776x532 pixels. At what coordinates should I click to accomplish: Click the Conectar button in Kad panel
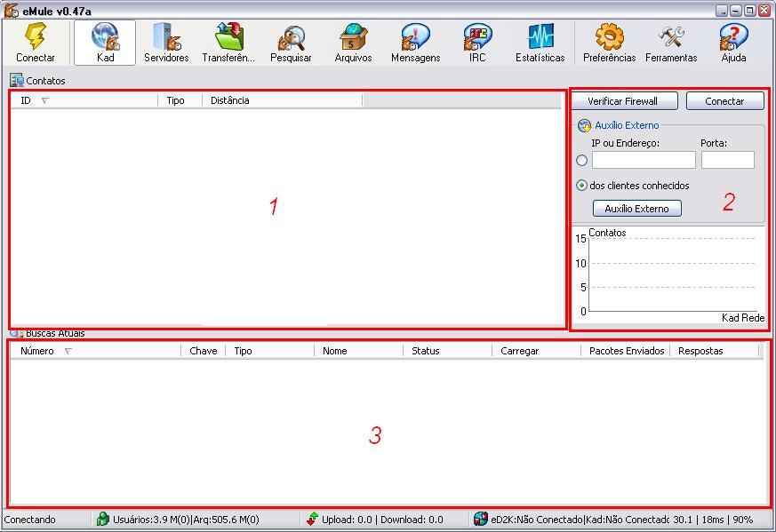[x=724, y=101]
